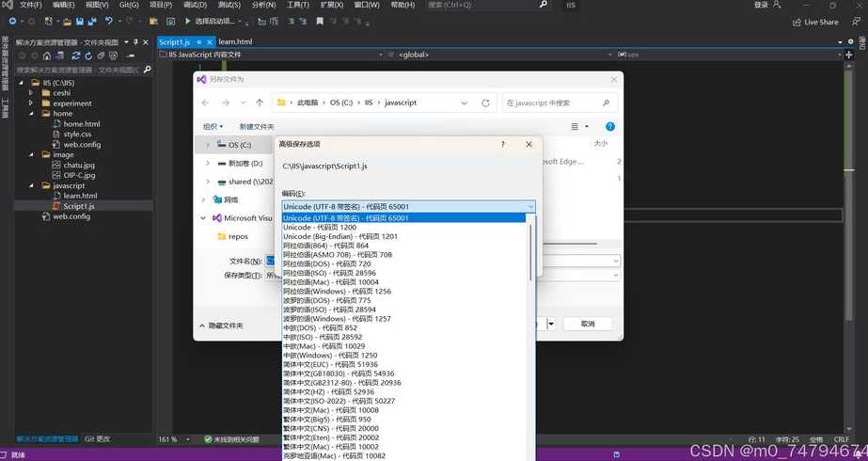Open the 文件(F) menu
The width and height of the screenshot is (868, 461).
(x=30, y=5)
